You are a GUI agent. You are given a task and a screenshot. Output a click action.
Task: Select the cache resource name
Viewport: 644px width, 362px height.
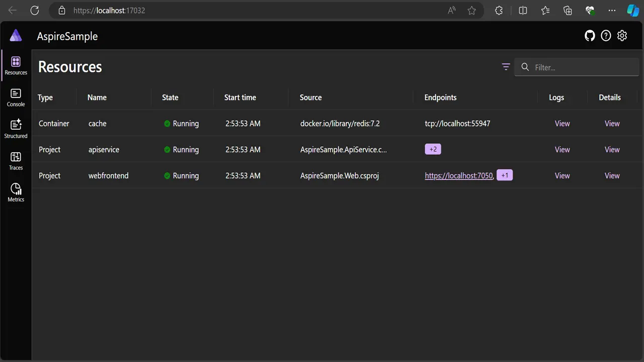[x=98, y=123]
